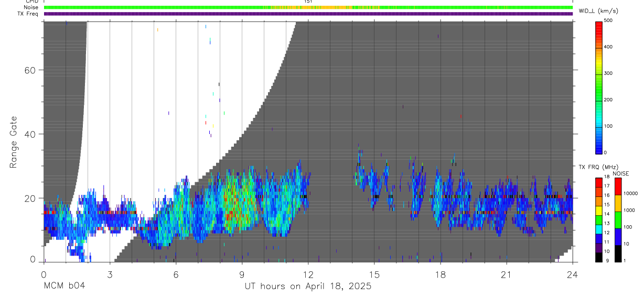Click the MCM b04 radar beam label
This screenshot has width=644, height=297.
coord(65,287)
